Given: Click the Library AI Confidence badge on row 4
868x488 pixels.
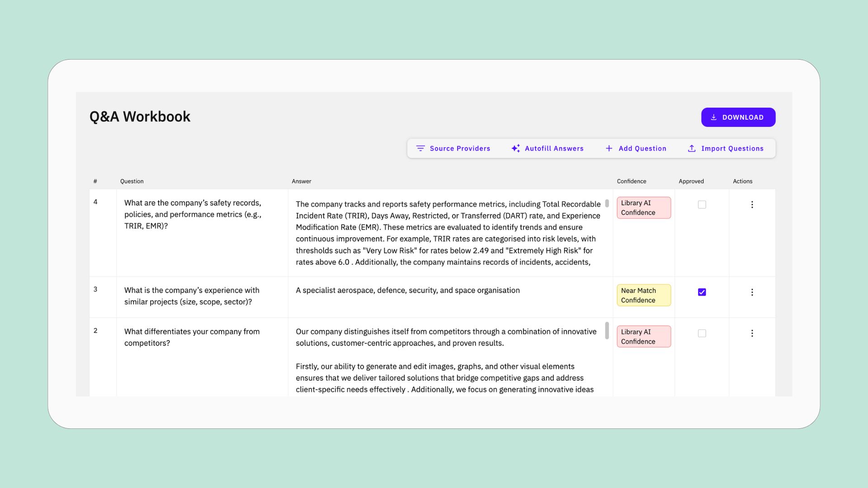Looking at the screenshot, I should click(644, 208).
